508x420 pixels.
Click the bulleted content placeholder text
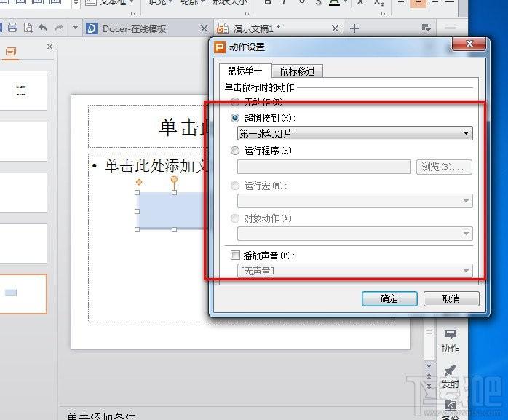coord(156,166)
